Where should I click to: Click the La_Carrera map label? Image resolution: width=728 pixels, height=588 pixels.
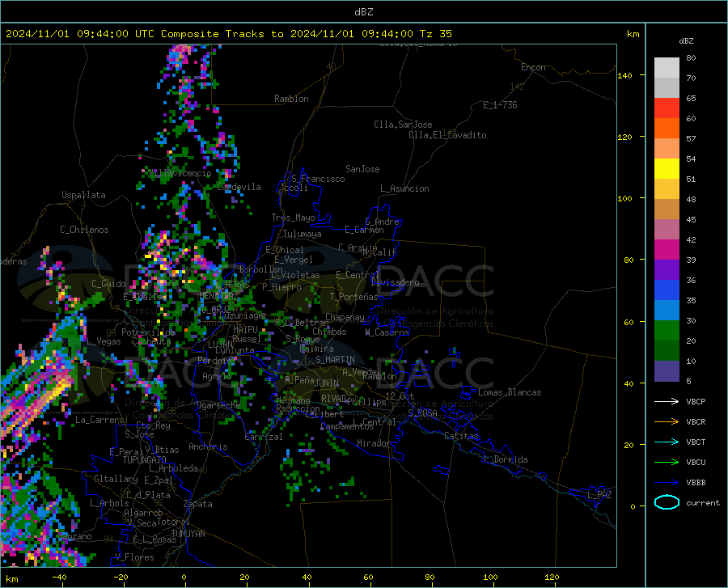click(99, 420)
